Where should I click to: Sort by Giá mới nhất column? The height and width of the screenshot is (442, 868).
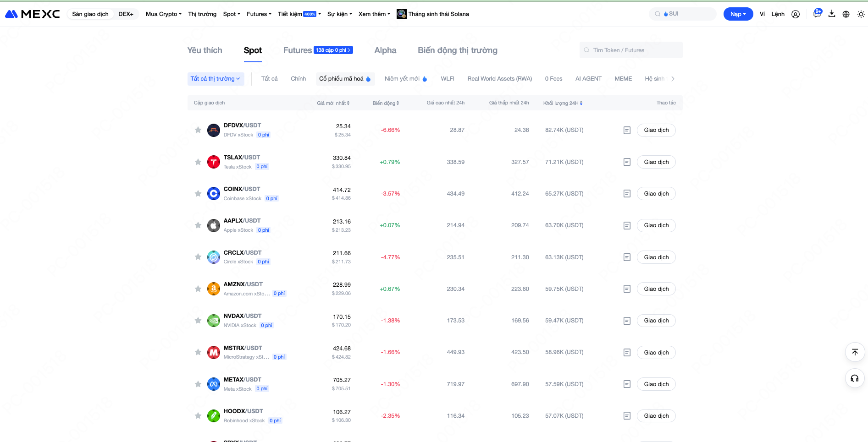[x=333, y=103]
